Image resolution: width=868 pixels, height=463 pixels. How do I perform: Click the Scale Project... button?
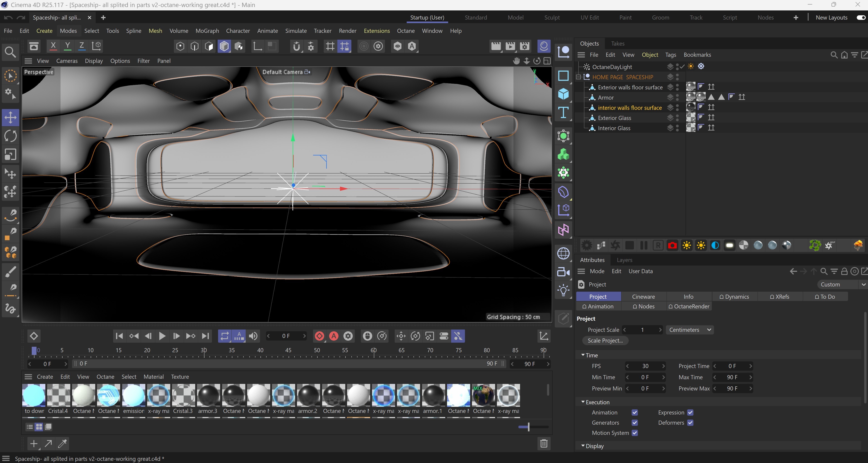coord(605,340)
